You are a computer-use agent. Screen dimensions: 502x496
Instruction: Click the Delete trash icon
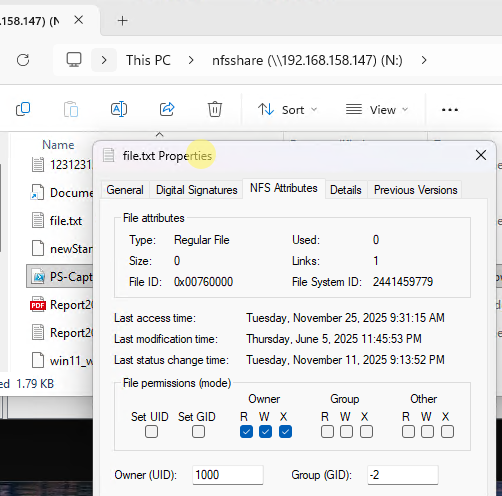pos(215,109)
